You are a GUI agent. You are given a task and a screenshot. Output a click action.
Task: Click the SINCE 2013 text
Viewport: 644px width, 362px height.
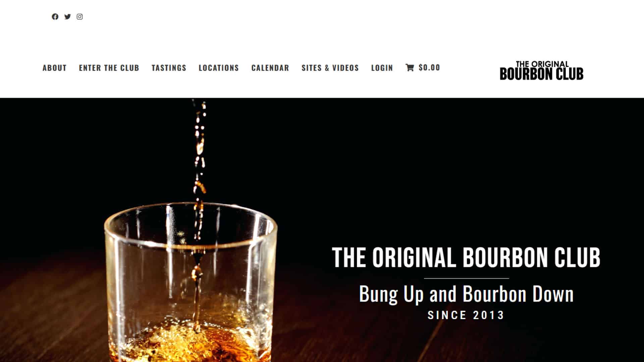pyautogui.click(x=466, y=315)
